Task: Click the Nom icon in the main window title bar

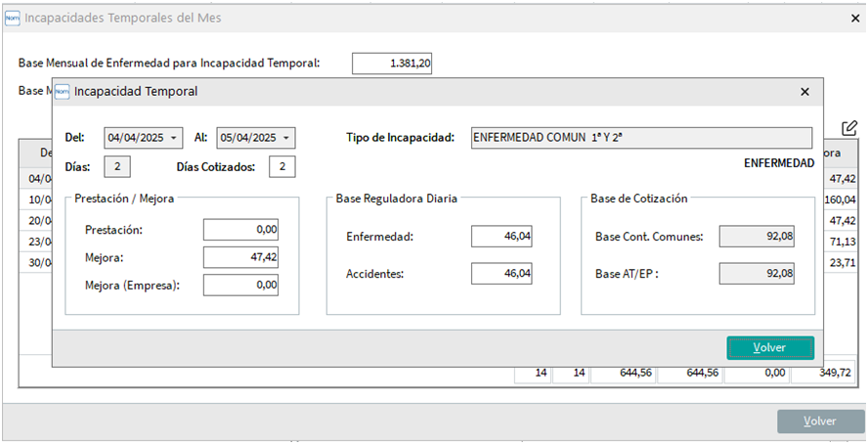Action: pos(13,17)
